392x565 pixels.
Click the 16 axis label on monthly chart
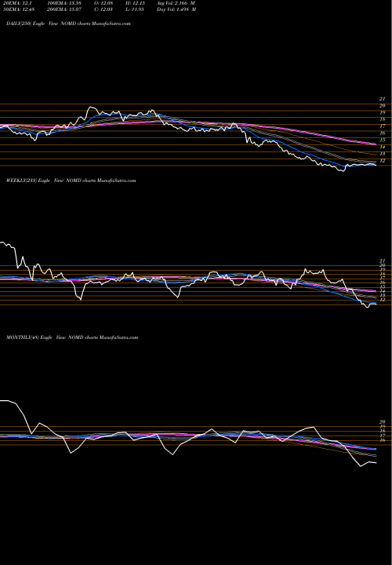coord(383,440)
